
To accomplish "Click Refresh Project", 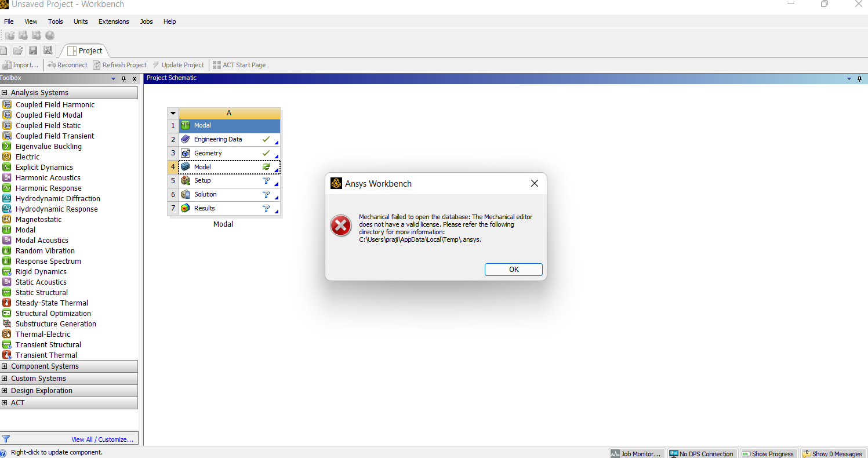I will pyautogui.click(x=120, y=65).
